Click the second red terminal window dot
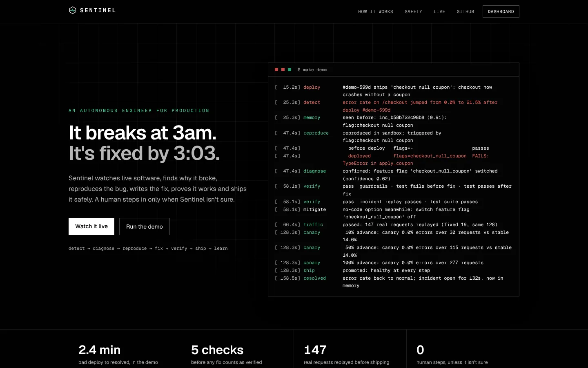Screen dimensions: 588x368 pos(283,70)
